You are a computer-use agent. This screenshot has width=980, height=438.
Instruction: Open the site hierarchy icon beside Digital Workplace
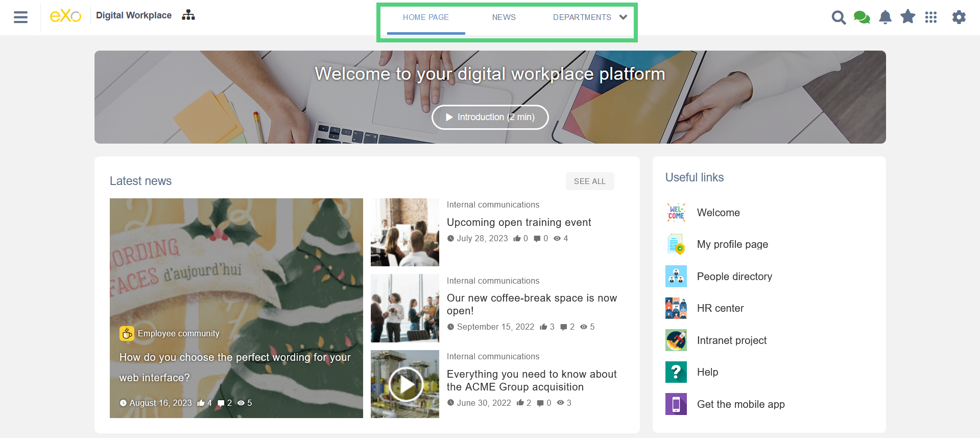coord(188,15)
